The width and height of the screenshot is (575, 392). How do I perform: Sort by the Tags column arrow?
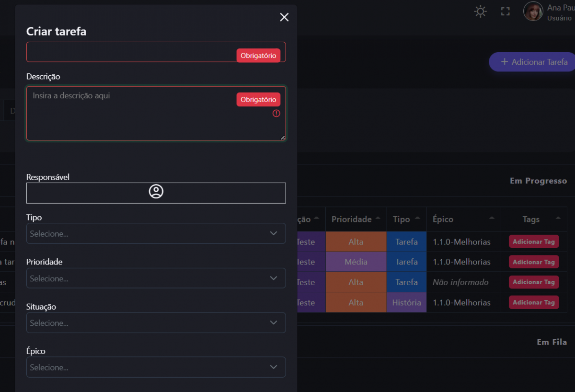click(558, 219)
